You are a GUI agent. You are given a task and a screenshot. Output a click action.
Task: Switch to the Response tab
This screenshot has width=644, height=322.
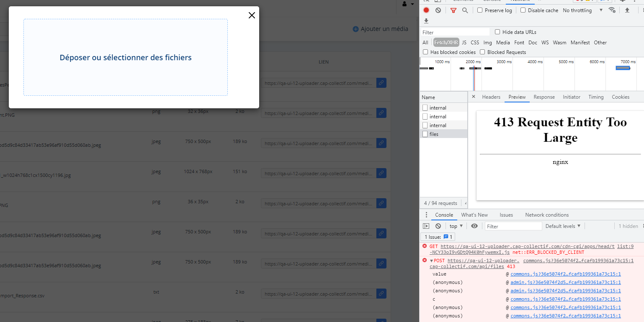click(x=544, y=97)
